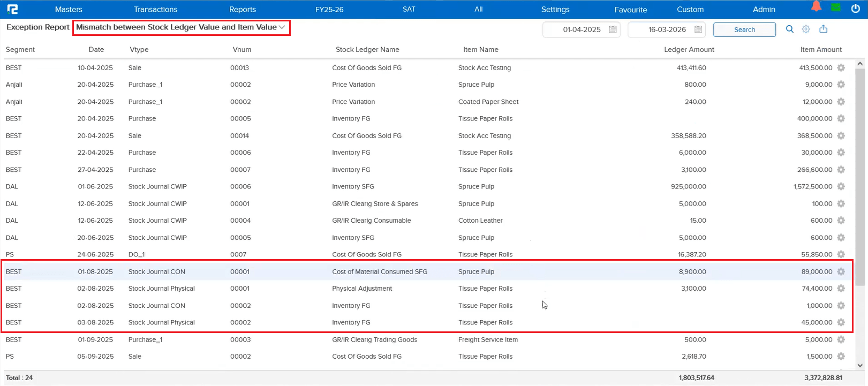Open calendar picker for 01-04-2025 date
Image resolution: width=868 pixels, height=386 pixels.
coord(613,29)
